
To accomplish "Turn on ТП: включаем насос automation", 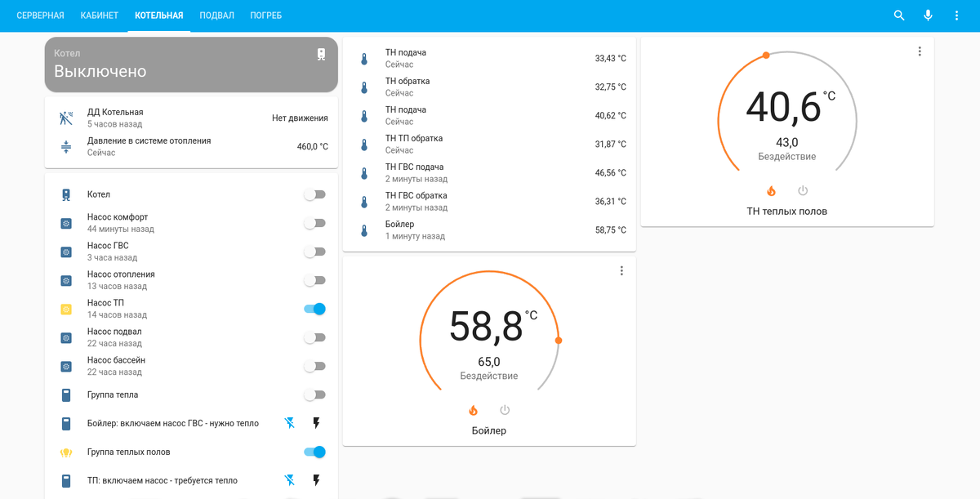I will [317, 480].
